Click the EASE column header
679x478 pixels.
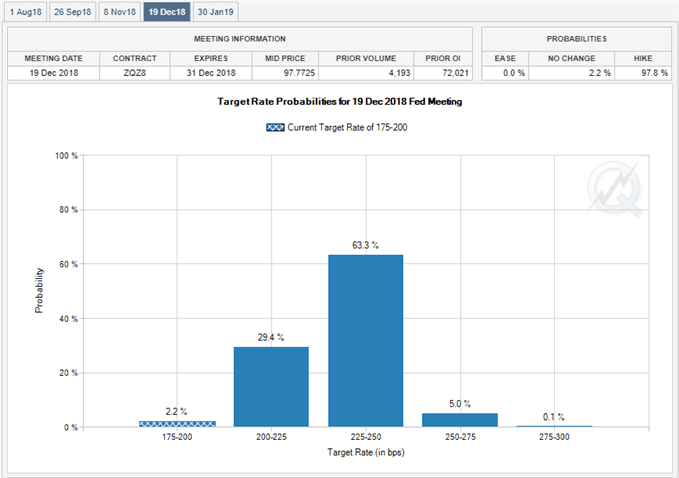505,58
